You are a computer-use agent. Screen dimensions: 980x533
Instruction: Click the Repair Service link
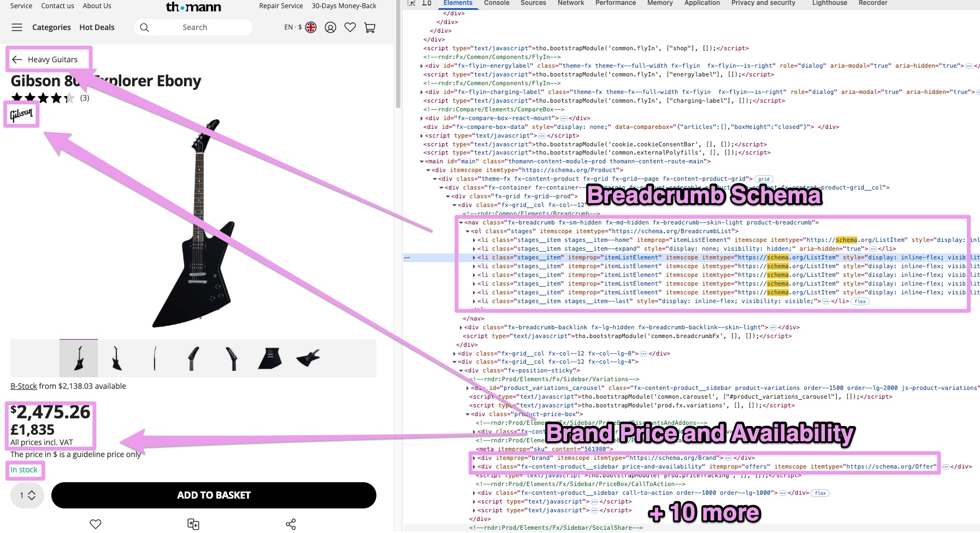[281, 6]
